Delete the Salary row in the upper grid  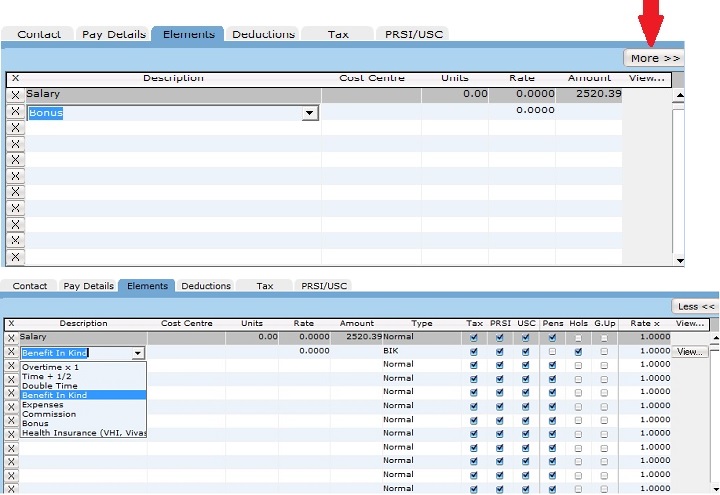pos(15,95)
